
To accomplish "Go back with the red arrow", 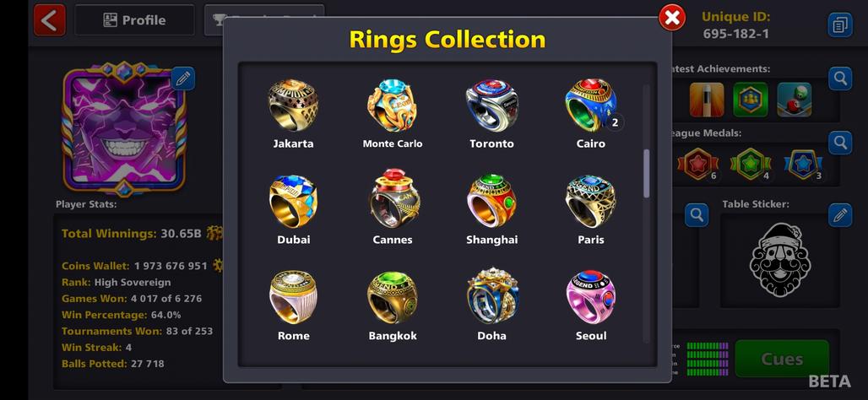I will click(50, 20).
